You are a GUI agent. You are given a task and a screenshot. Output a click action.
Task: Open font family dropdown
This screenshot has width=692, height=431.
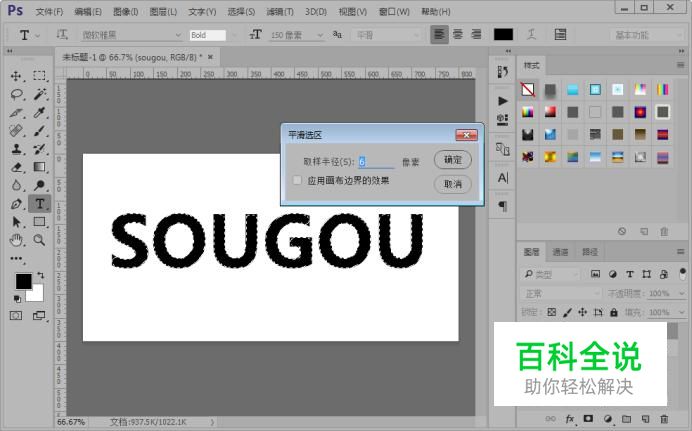pos(178,35)
